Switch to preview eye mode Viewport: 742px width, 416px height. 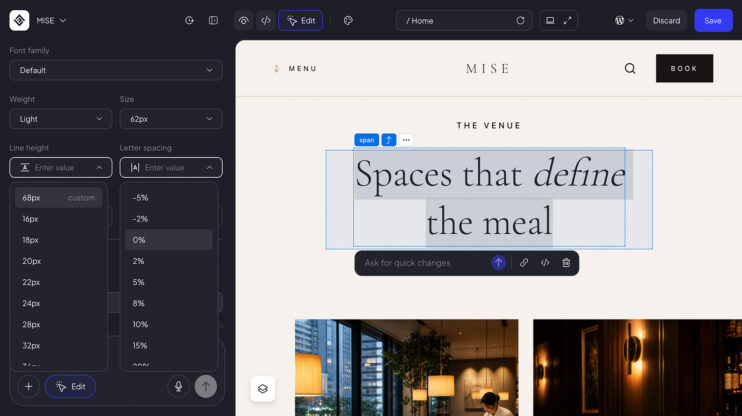243,20
